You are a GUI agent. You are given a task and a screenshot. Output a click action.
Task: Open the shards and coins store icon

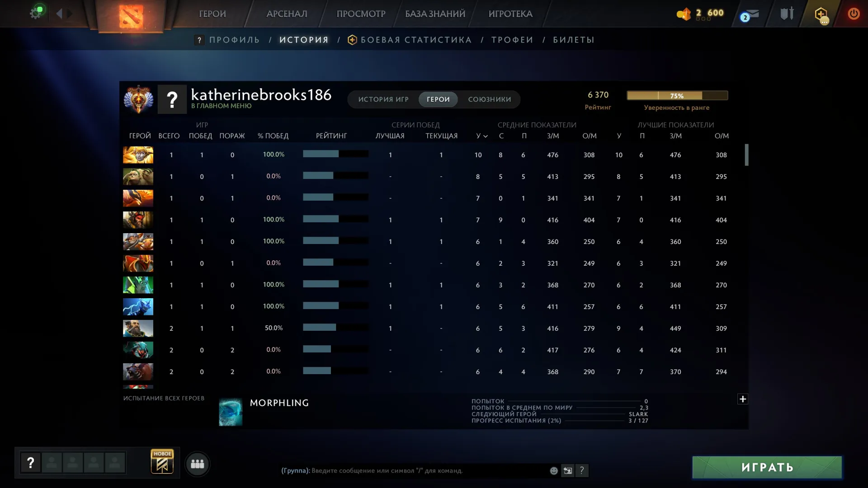(684, 14)
